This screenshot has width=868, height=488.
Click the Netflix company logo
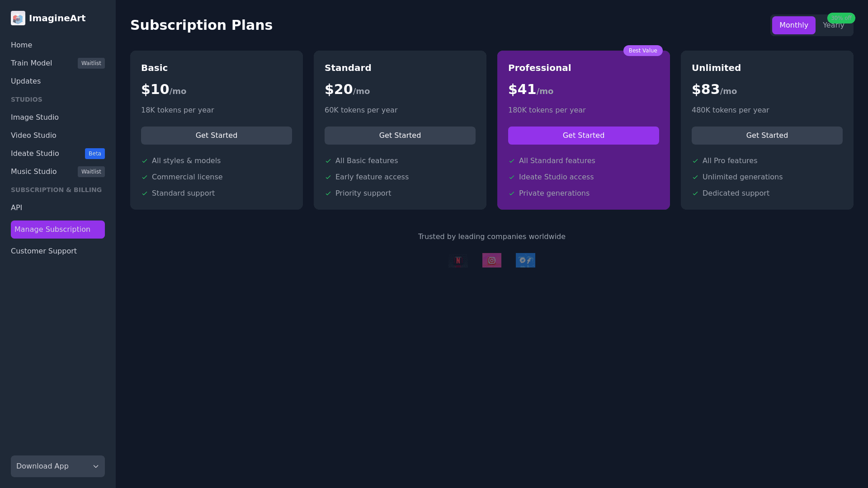coord(458,260)
